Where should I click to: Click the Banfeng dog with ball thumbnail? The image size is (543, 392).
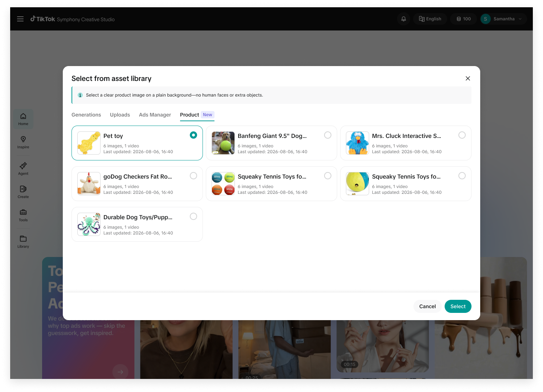223,143
